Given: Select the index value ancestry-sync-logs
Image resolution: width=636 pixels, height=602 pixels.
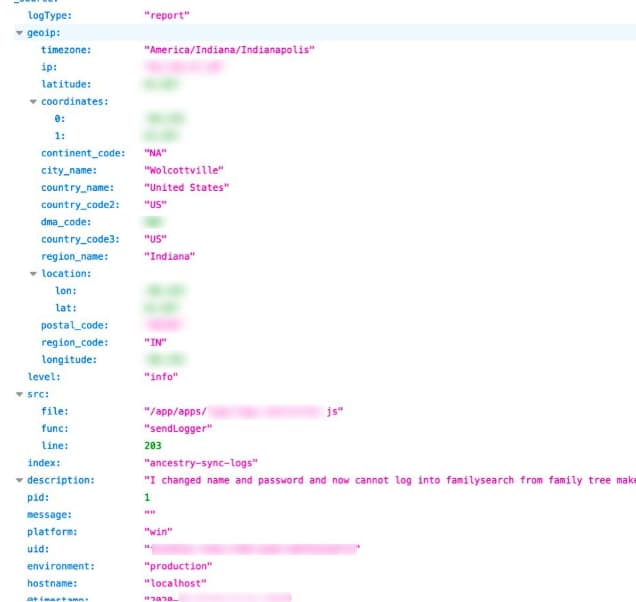Looking at the screenshot, I should pos(201,463).
